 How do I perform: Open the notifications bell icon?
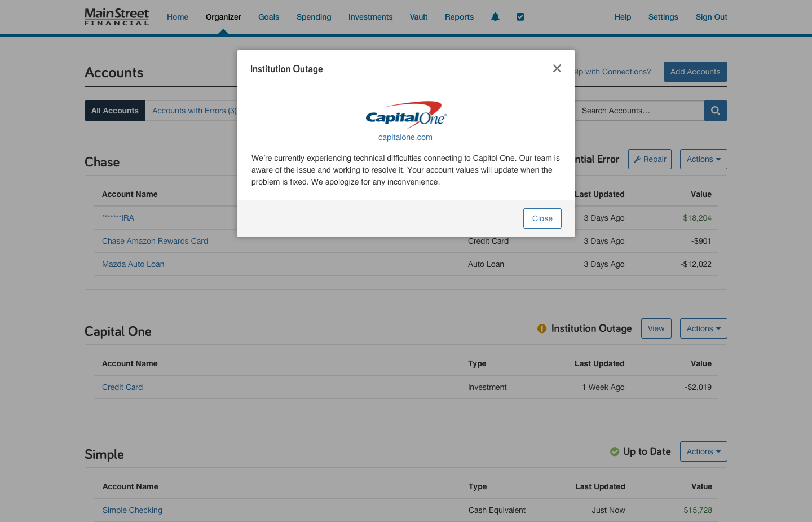point(495,17)
